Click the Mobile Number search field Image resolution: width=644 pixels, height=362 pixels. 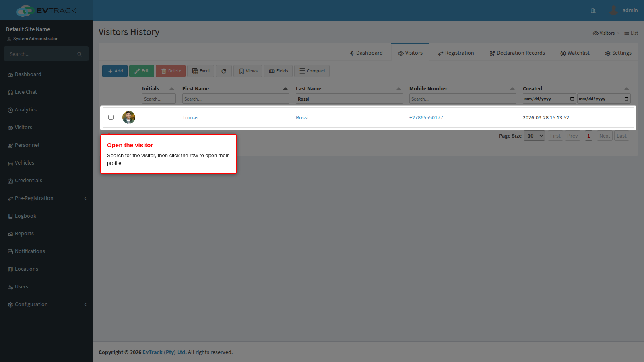click(463, 99)
